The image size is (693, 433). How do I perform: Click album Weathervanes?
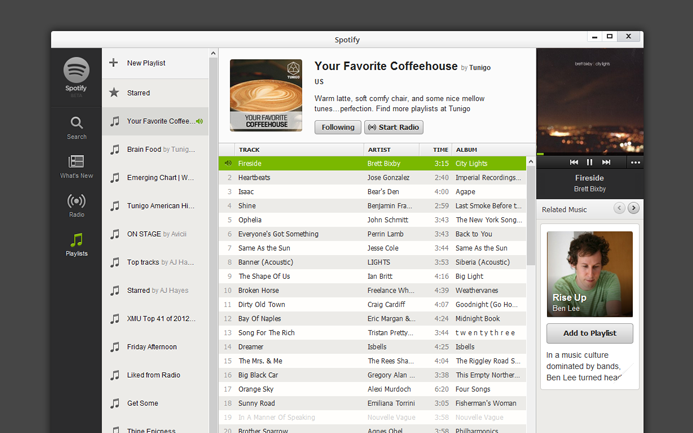(x=477, y=291)
